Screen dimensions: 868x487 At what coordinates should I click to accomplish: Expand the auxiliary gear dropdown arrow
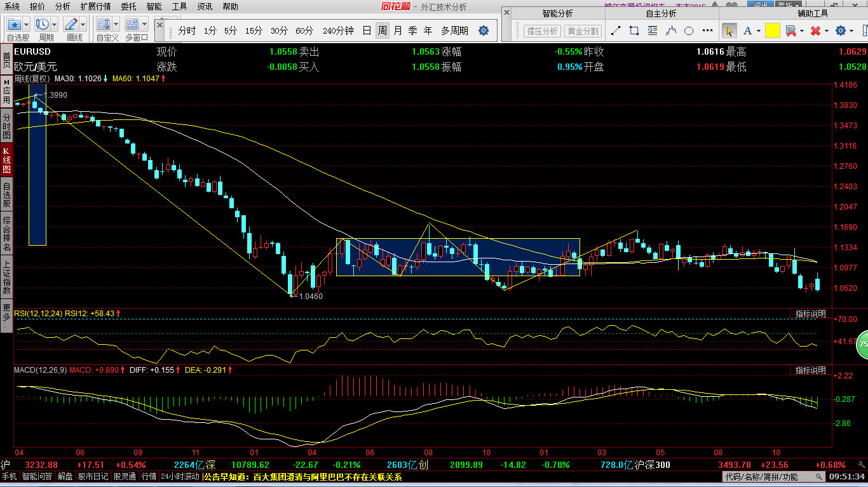[852, 30]
